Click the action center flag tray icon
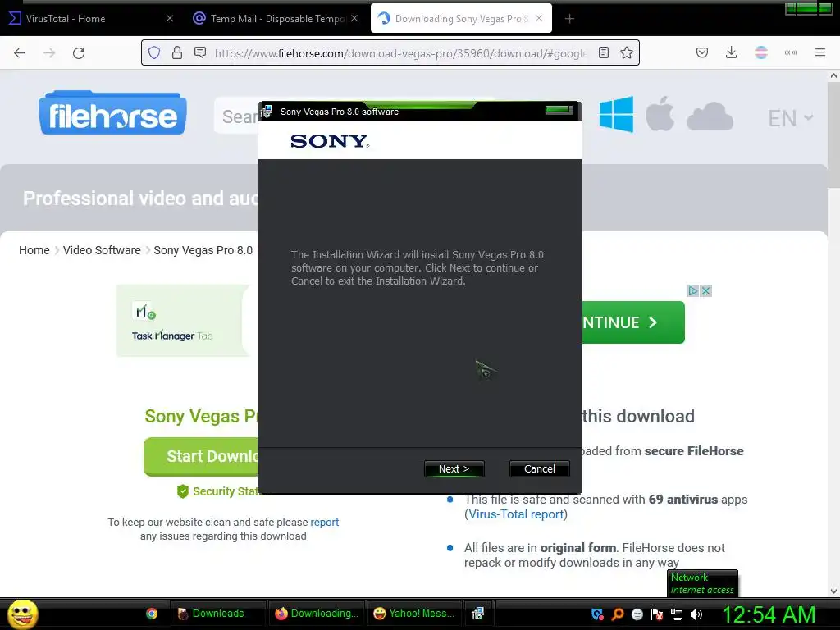Screen dimensions: 840x630 point(657,614)
